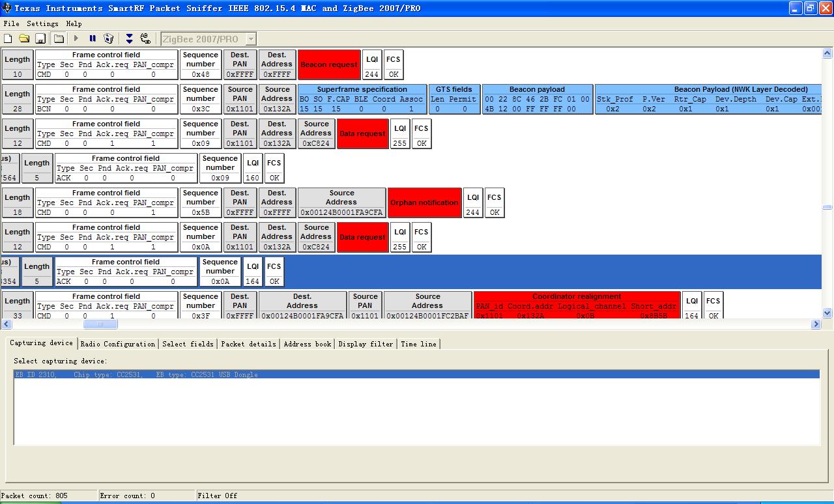This screenshot has width=834, height=504.
Task: Toggle small font with the AB/ab icon
Action: pyautogui.click(x=145, y=39)
